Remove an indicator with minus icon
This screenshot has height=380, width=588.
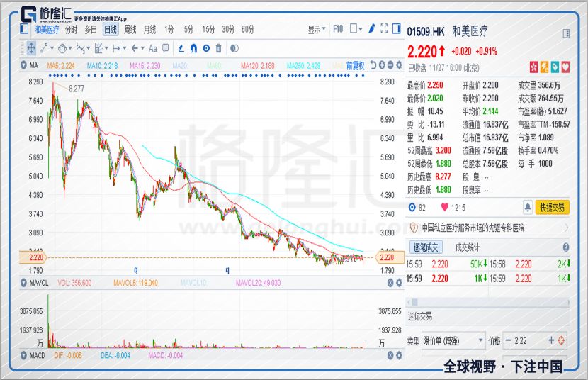pos(390,65)
